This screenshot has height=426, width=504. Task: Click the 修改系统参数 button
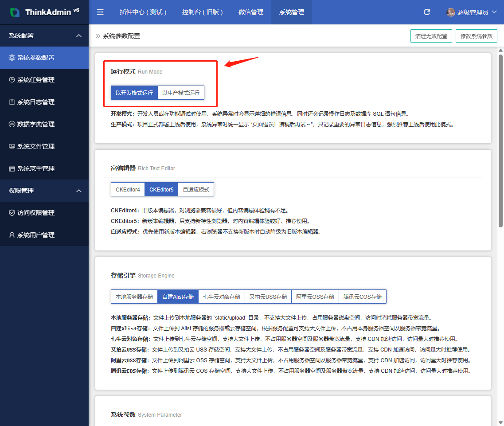[x=476, y=36]
